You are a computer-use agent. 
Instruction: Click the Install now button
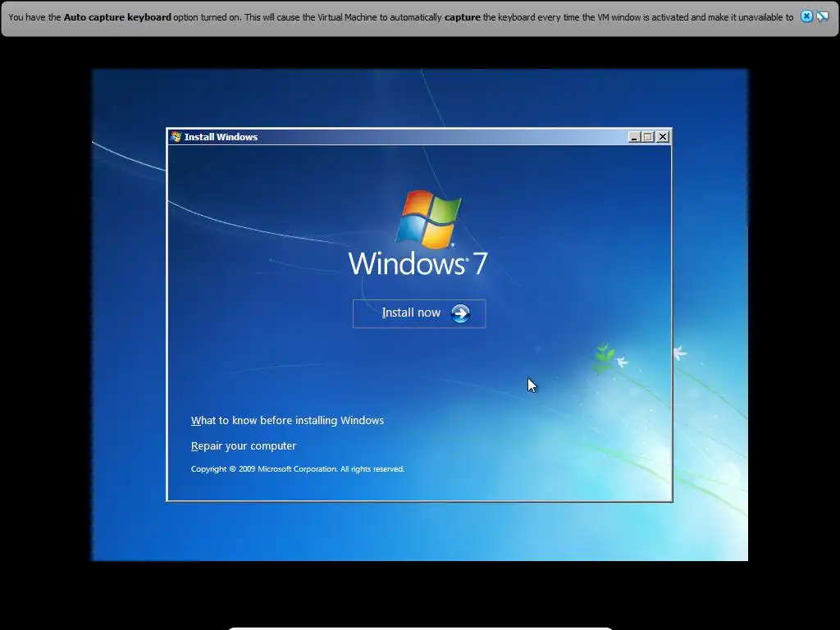click(419, 313)
